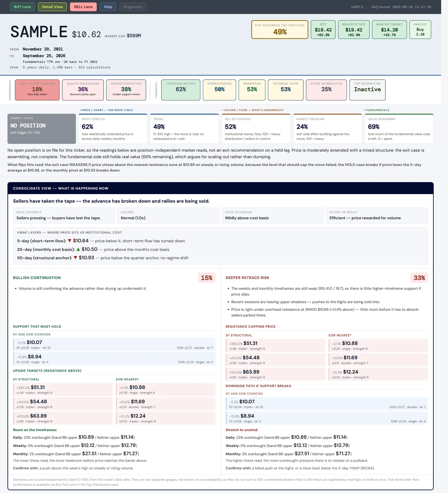Open the Technical Entry 53% tile

tap(286, 90)
